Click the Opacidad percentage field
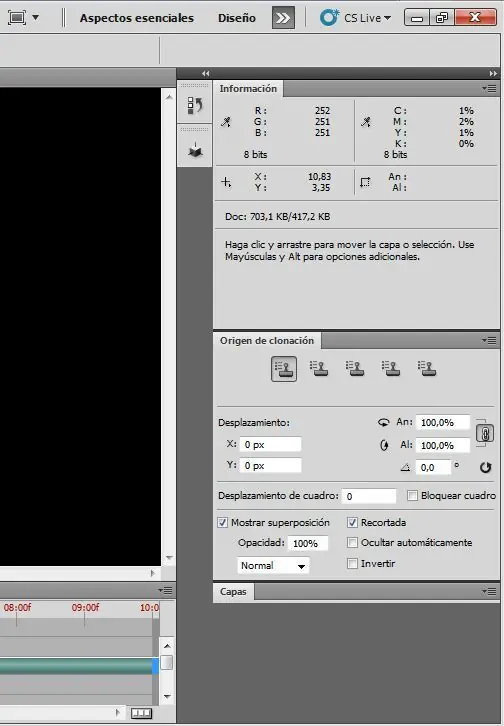 pos(308,543)
